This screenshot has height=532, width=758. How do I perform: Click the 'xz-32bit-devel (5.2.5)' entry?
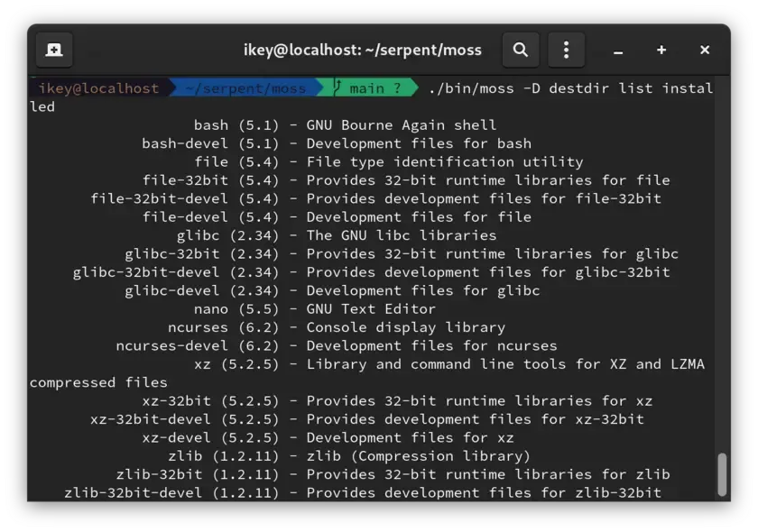[x=185, y=419]
